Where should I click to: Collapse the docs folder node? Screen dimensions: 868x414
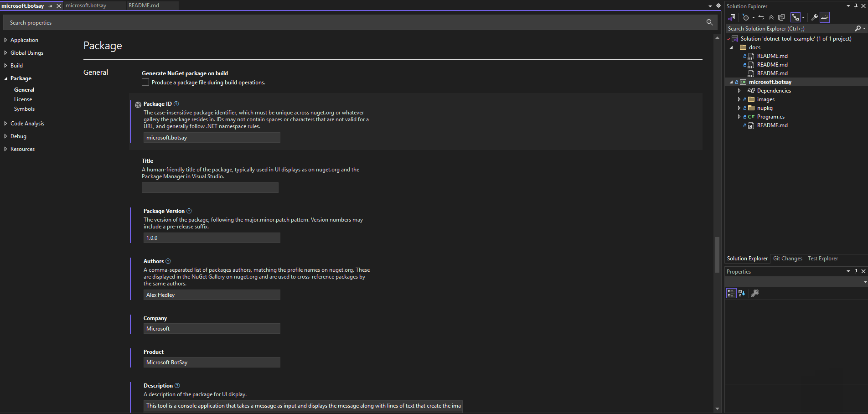(x=732, y=47)
